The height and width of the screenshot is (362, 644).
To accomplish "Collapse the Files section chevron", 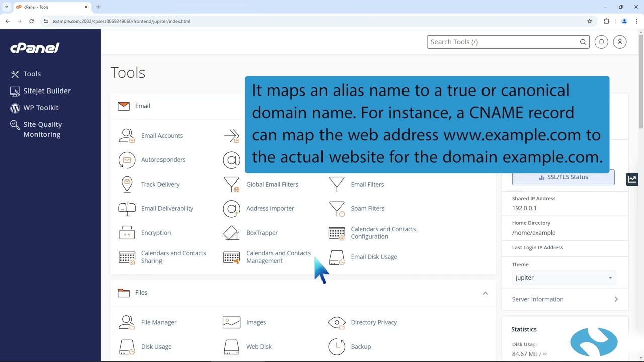I will point(485,293).
